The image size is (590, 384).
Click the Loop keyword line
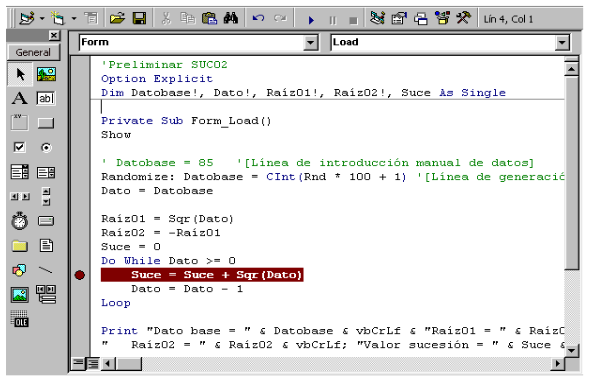point(116,303)
